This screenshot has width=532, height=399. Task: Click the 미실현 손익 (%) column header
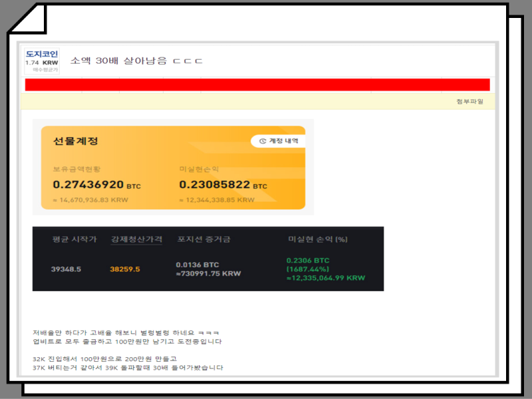point(318,239)
